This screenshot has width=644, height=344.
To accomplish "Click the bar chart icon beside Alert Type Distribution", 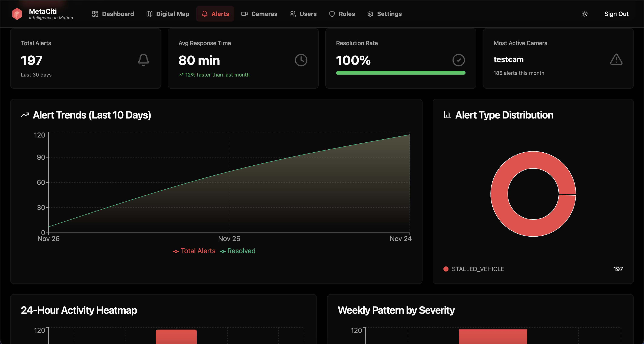I will (x=447, y=115).
